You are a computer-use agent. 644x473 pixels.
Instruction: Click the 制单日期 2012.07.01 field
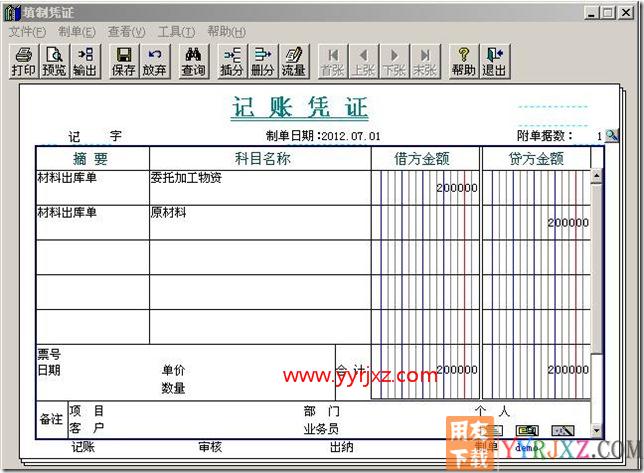tap(323, 136)
